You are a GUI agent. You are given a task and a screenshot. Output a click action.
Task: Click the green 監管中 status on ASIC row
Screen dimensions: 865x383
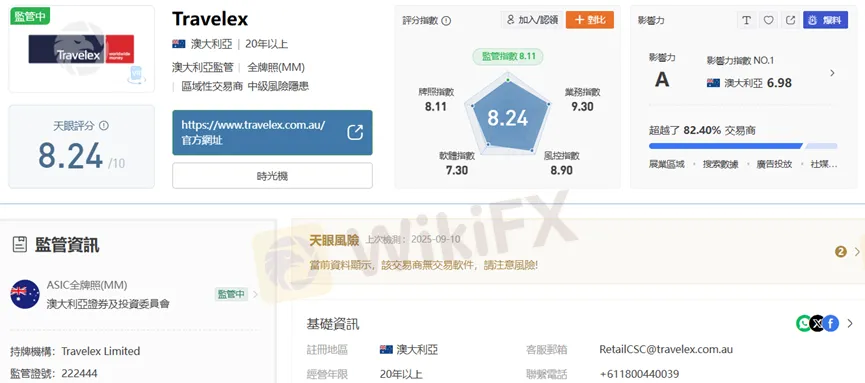click(x=231, y=294)
